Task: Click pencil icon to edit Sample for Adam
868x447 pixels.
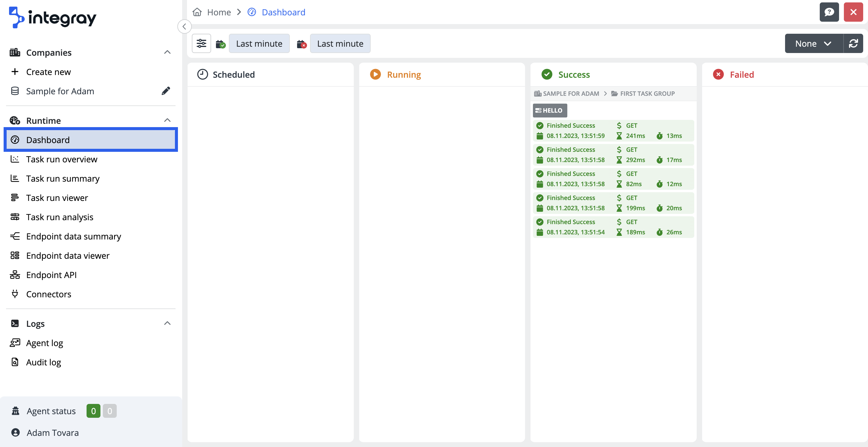Action: click(x=166, y=91)
